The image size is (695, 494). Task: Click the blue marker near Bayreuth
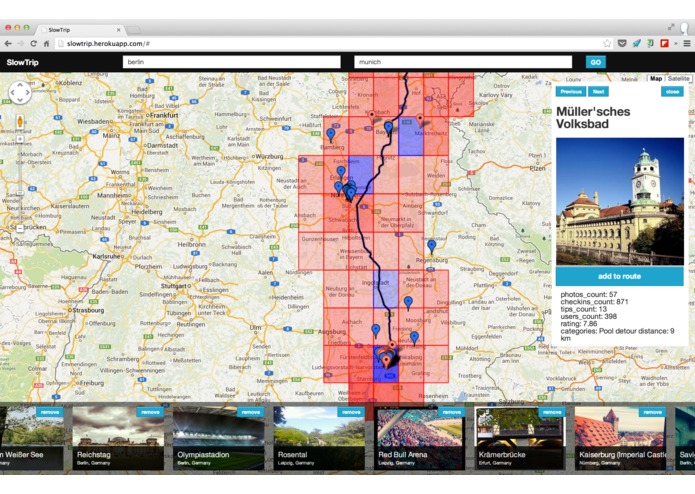tap(388, 128)
